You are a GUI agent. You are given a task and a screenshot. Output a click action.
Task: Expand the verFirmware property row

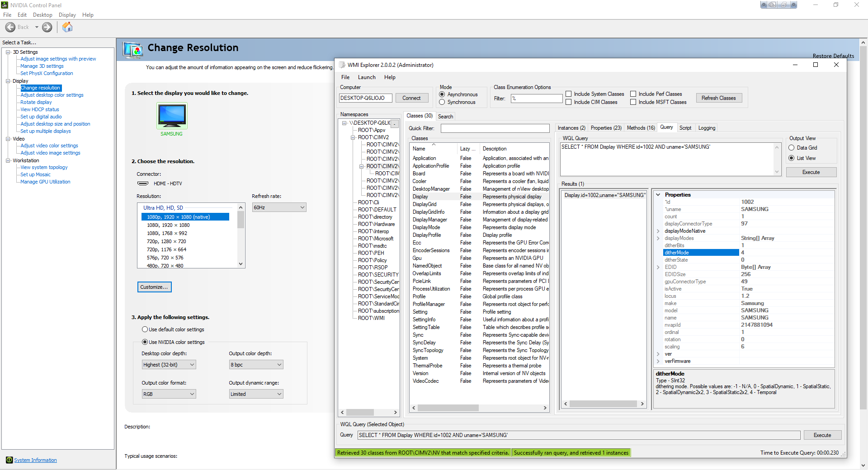coord(658,361)
